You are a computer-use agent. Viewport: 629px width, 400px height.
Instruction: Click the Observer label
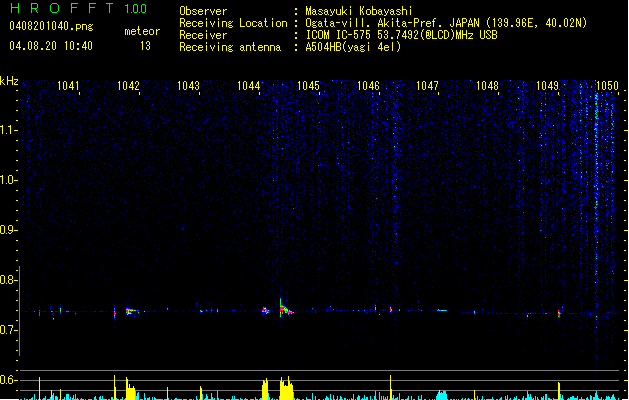click(x=203, y=11)
